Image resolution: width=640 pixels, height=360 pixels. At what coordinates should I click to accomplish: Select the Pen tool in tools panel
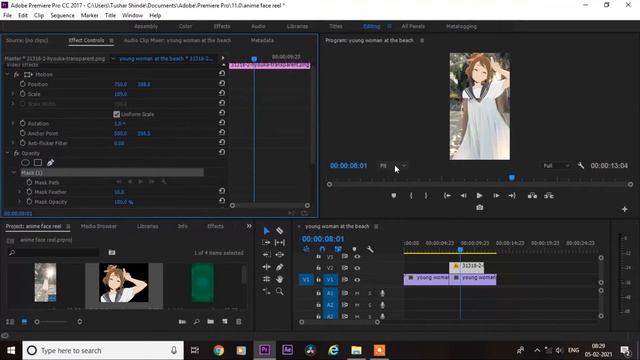coord(280,267)
